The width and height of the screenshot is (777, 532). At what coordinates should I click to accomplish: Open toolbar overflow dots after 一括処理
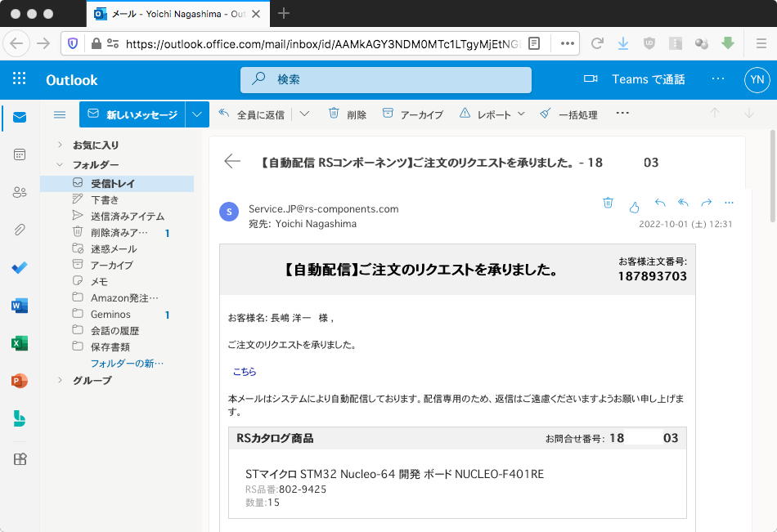(622, 114)
